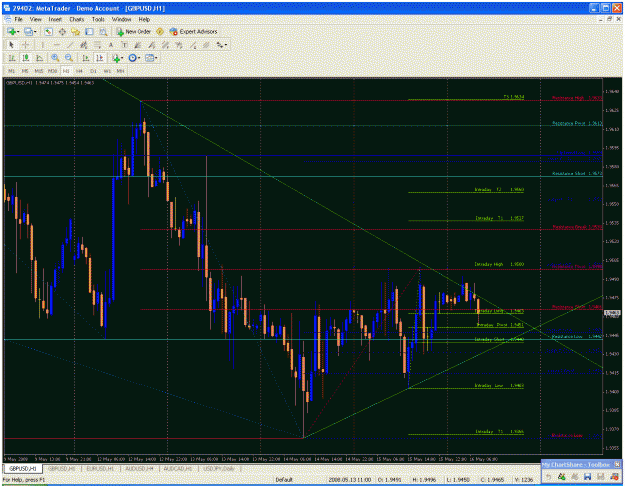This screenshot has height=486, width=625.
Task: Open the Charts menu
Action: click(x=77, y=19)
